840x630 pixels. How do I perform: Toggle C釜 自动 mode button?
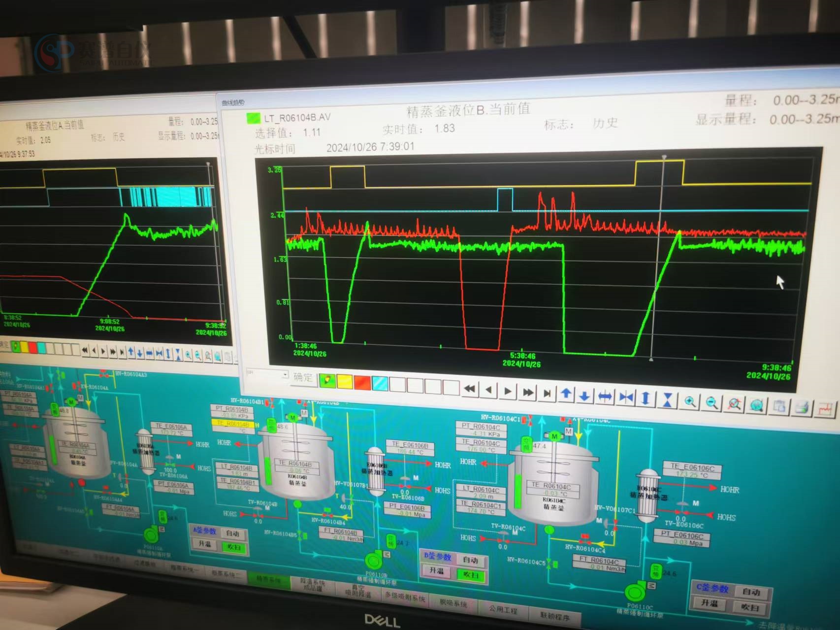click(x=751, y=592)
